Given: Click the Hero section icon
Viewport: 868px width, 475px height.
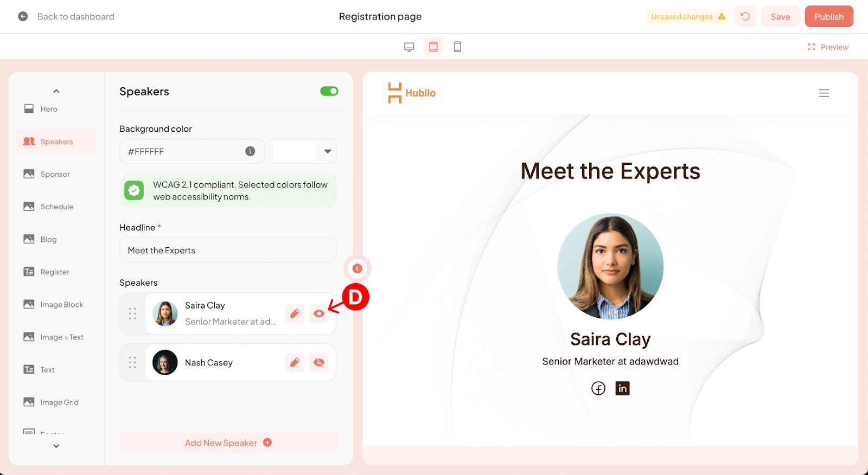Looking at the screenshot, I should pyautogui.click(x=29, y=108).
